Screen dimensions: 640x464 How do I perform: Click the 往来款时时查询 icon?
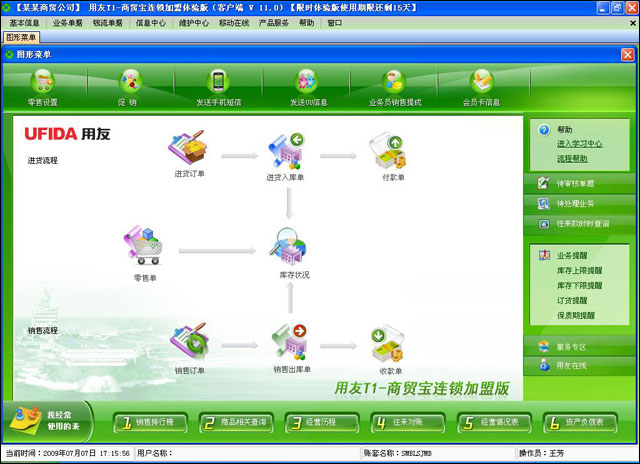tap(543, 224)
